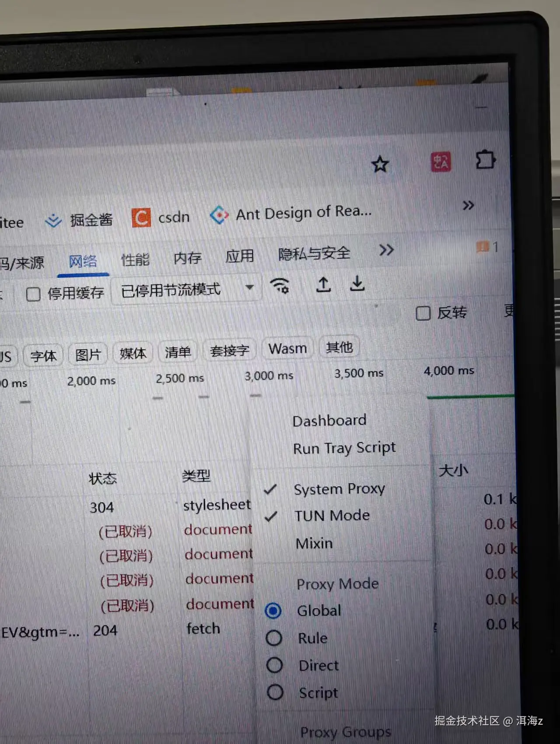Filter requests by 字体 type
The width and height of the screenshot is (560, 744).
tap(43, 356)
